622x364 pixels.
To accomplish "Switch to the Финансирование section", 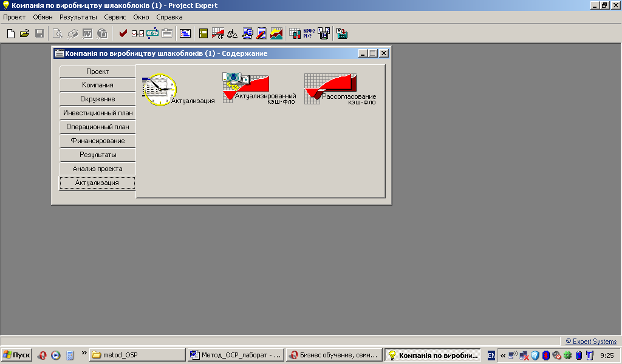I will point(98,141).
